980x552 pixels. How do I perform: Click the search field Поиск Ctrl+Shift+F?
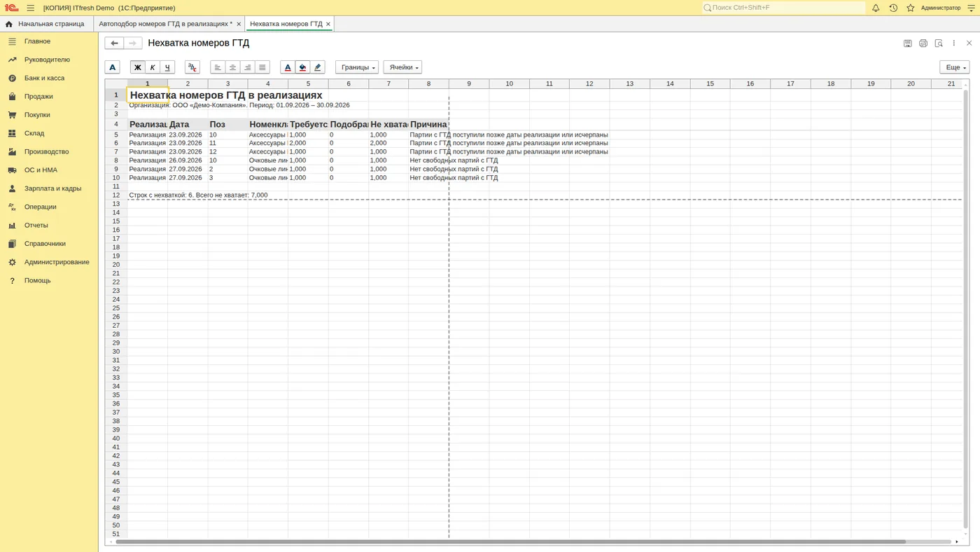click(784, 8)
